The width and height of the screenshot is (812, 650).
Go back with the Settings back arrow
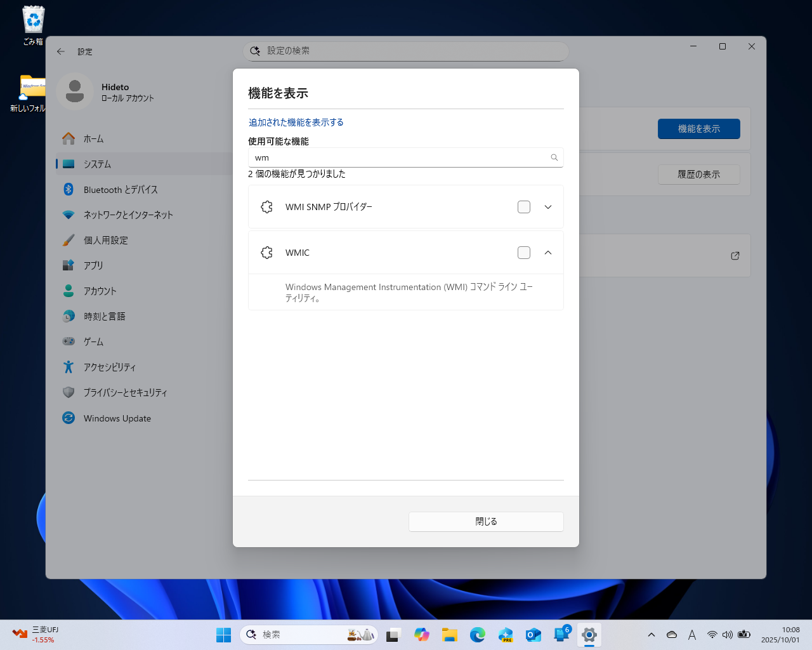(61, 51)
